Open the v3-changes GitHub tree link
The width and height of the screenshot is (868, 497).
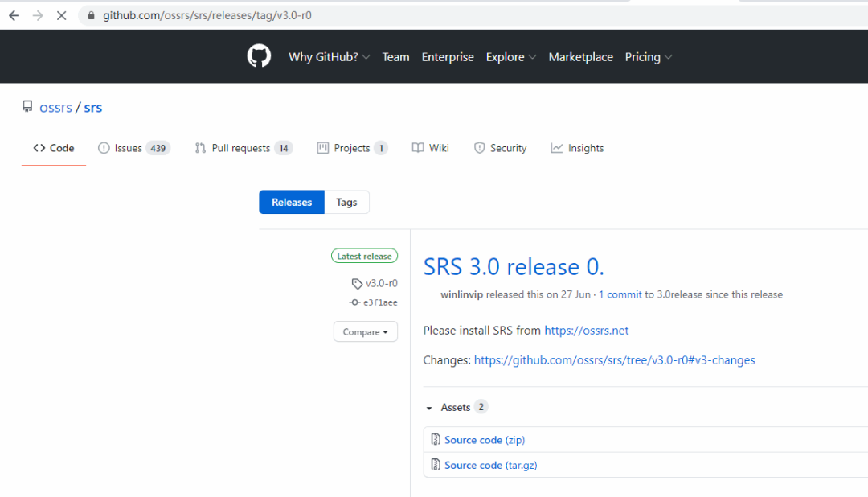615,360
